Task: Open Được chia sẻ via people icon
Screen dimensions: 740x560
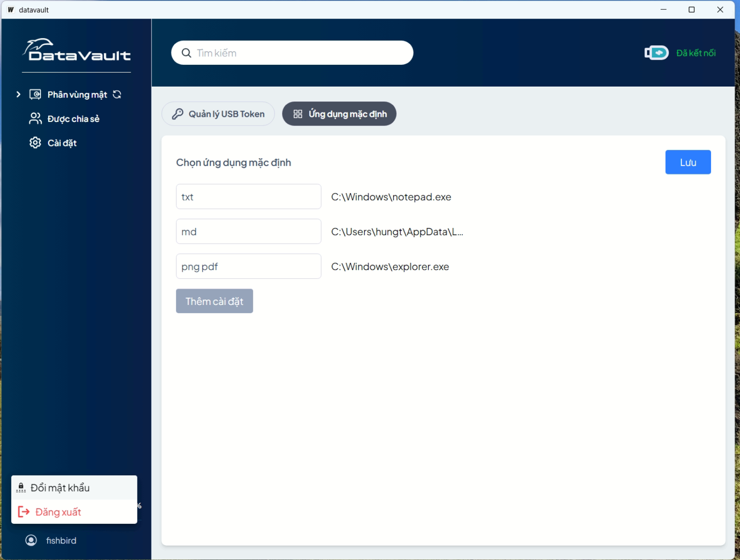Action: point(35,119)
